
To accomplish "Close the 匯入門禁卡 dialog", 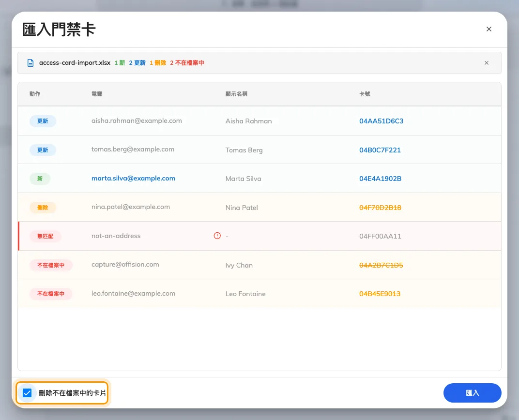I will [x=488, y=29].
